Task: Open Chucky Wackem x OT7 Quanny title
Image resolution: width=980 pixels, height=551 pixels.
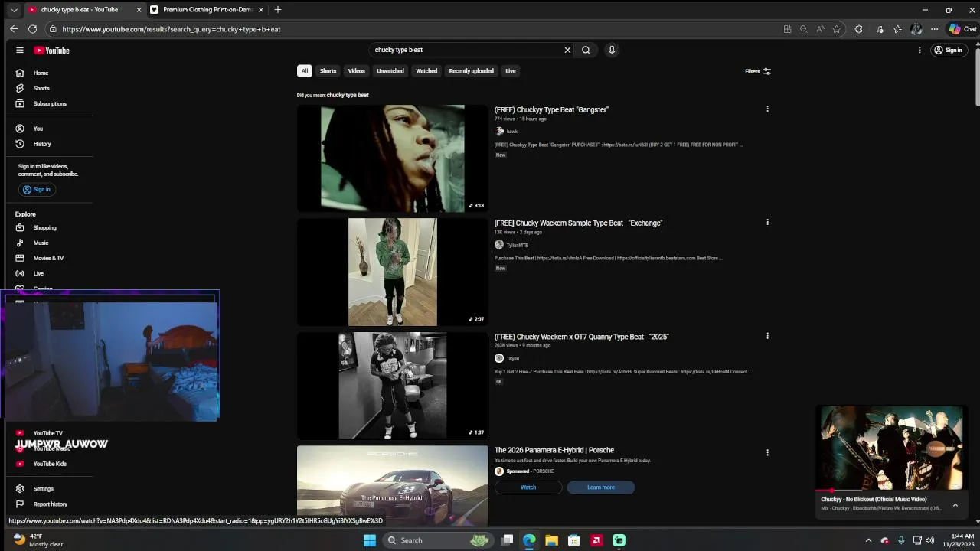Action: pyautogui.click(x=582, y=337)
